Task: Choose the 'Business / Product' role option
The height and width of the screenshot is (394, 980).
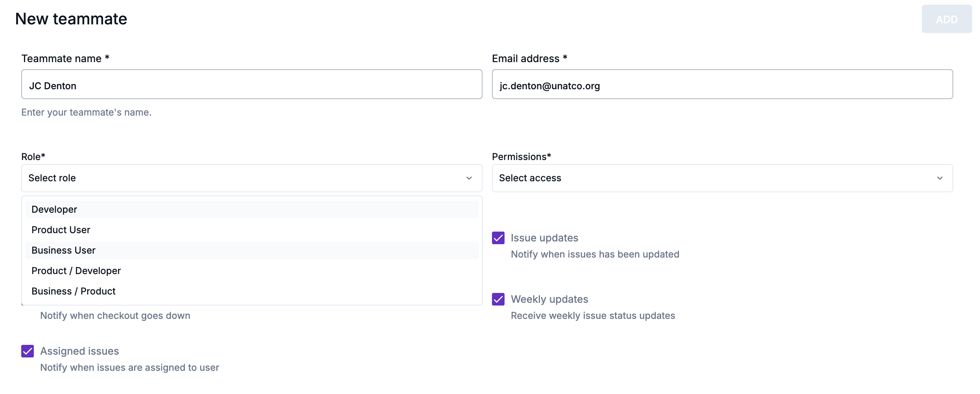Action: click(74, 291)
